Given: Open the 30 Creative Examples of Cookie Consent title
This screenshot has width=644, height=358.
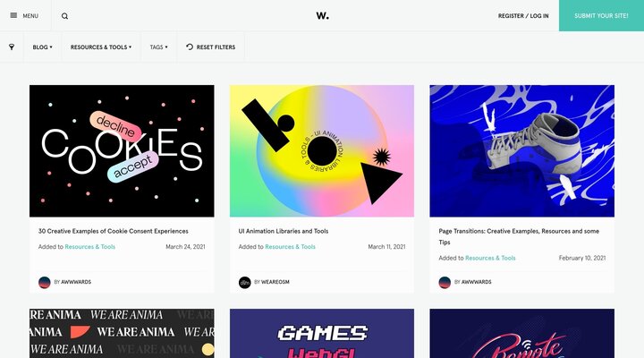Looking at the screenshot, I should click(114, 231).
